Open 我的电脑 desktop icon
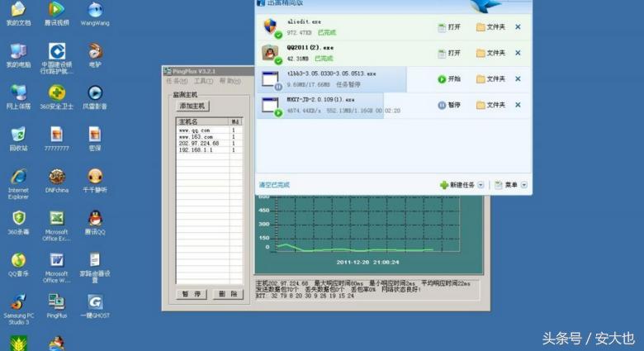 point(18,55)
